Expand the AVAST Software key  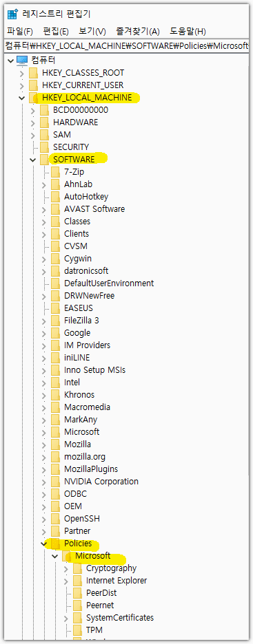pyautogui.click(x=43, y=209)
